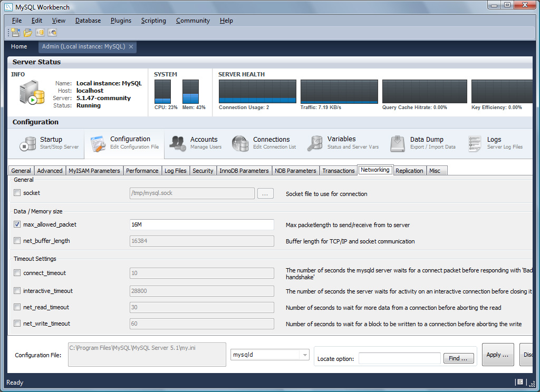The height and width of the screenshot is (392, 540).
Task: Click the net_buffer_length value field
Action: click(x=202, y=241)
